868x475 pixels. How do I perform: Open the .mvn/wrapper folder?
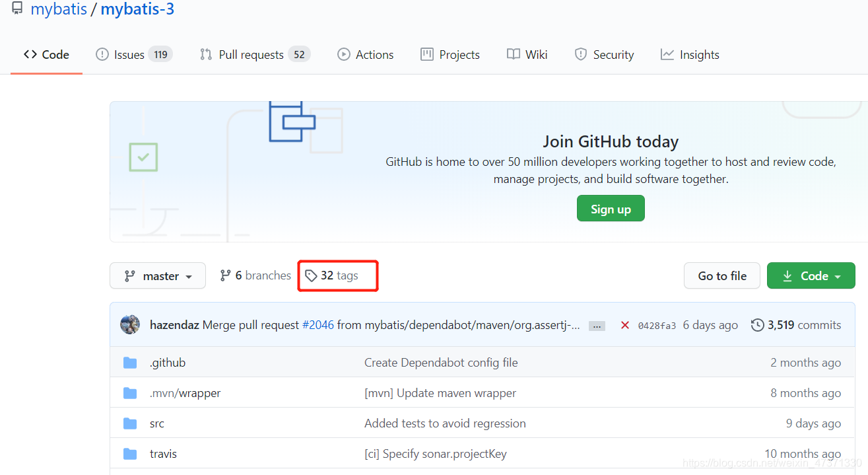(185, 393)
